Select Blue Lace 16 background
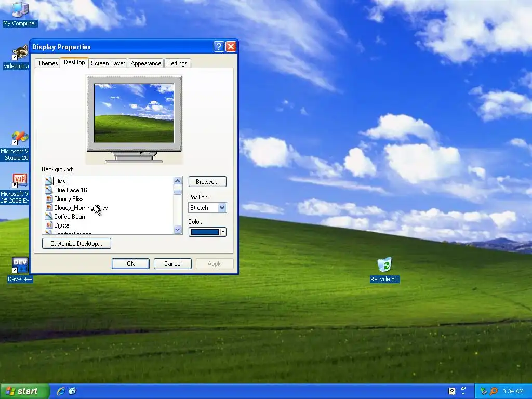Screen dimensions: 532x399 point(71,190)
